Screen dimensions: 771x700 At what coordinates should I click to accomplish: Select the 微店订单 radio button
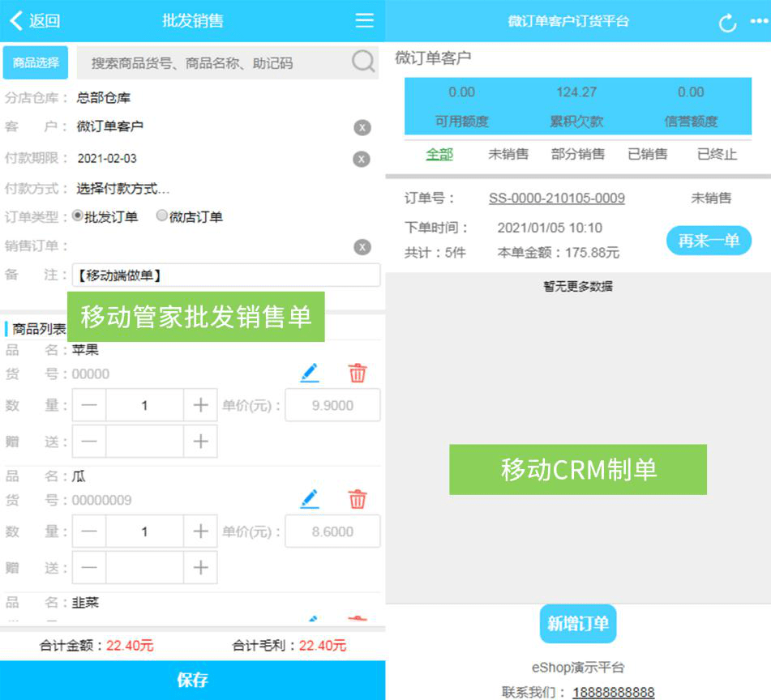(162, 216)
